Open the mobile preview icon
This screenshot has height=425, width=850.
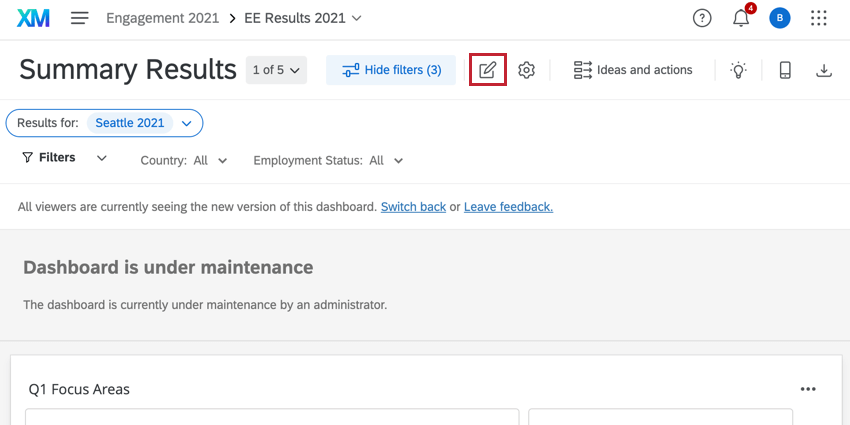coord(785,70)
